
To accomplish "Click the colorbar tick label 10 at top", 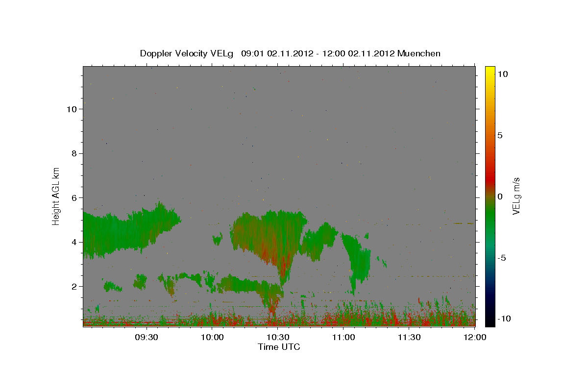I will click(x=503, y=74).
